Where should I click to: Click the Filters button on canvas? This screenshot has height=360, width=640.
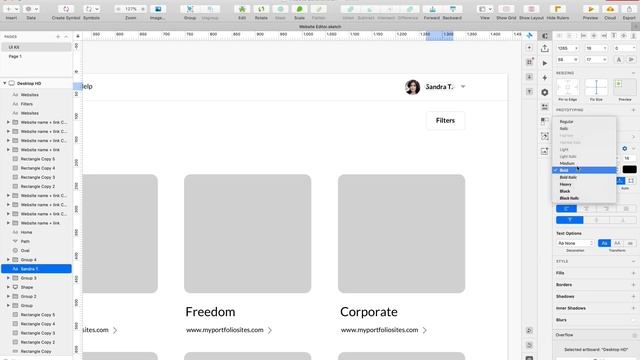point(445,120)
